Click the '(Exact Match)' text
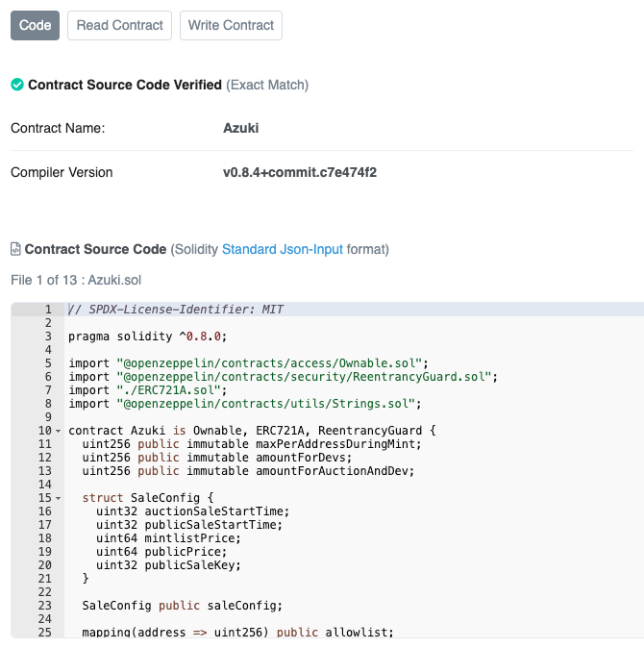644x648 pixels. click(x=267, y=85)
